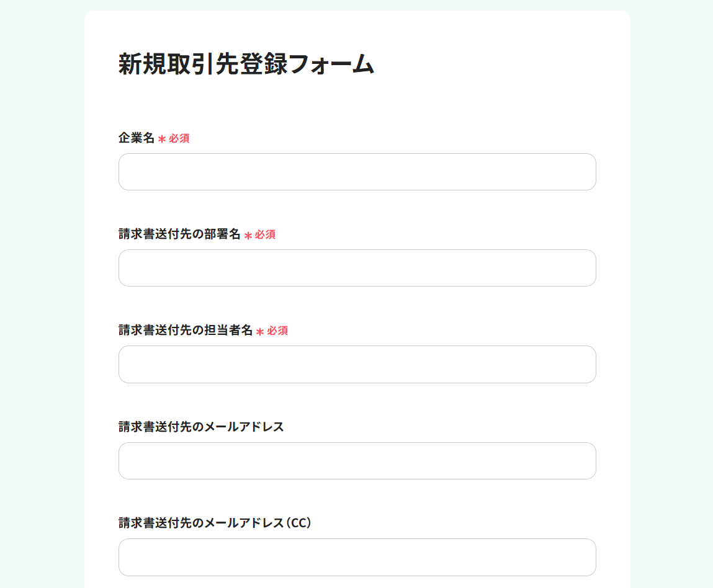Image resolution: width=713 pixels, height=588 pixels.
Task: Click the 新規取引先登録フォーム heading
Action: 246,65
